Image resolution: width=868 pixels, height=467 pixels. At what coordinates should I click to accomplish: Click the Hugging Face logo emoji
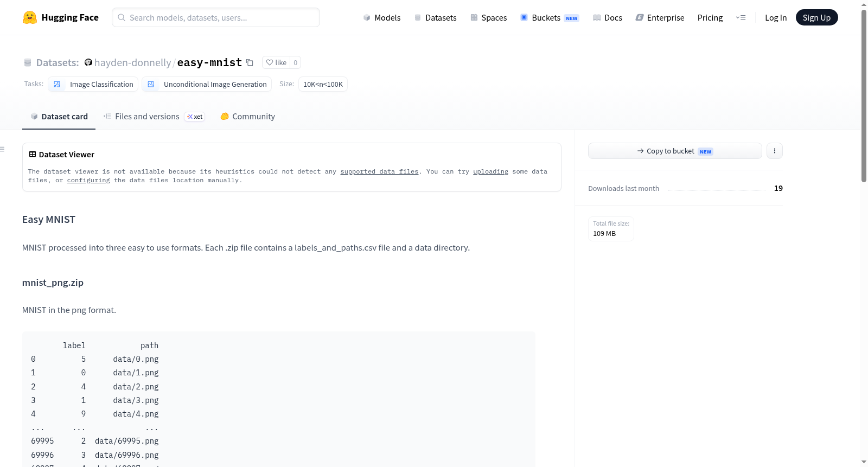click(30, 17)
